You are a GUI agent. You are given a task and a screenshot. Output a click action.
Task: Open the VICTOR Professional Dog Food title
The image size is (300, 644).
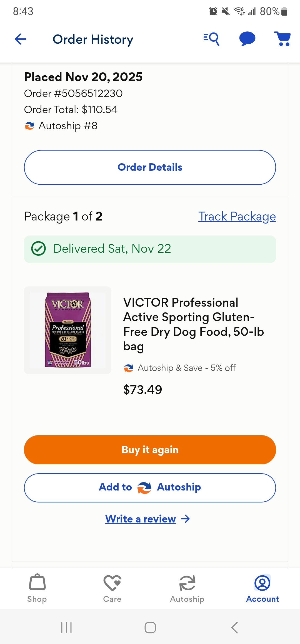[x=193, y=324]
